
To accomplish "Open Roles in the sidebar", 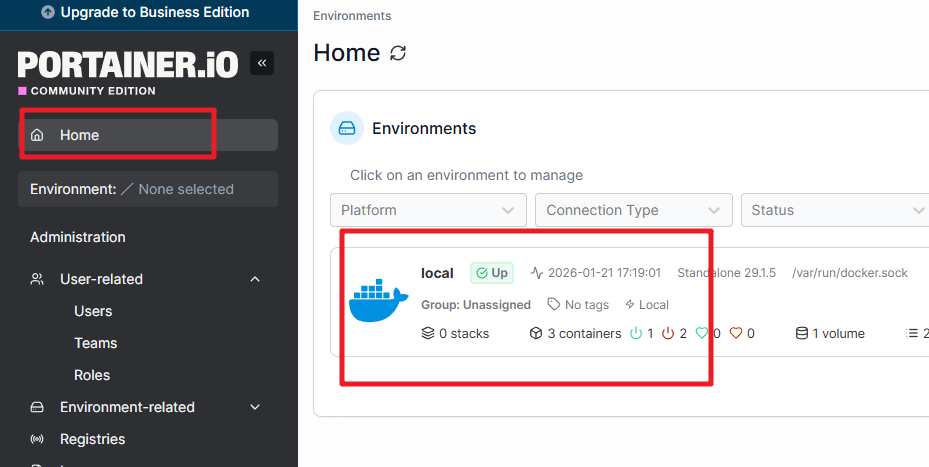I will coord(92,375).
